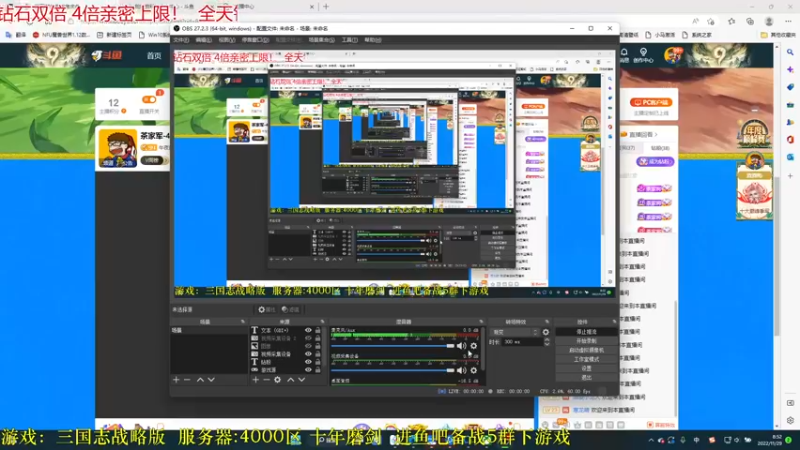Remove selected scene with minus icon
This screenshot has height=450, width=800.
[x=187, y=380]
